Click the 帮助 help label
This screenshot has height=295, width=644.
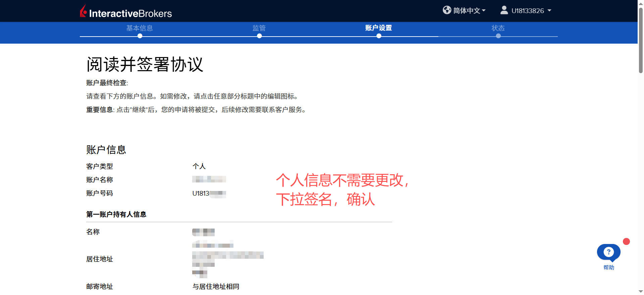coord(608,267)
